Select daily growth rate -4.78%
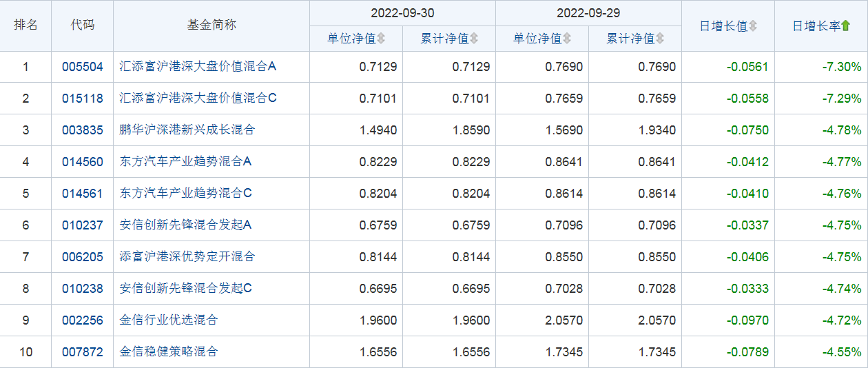Image resolution: width=868 pixels, height=368 pixels. pos(842,130)
